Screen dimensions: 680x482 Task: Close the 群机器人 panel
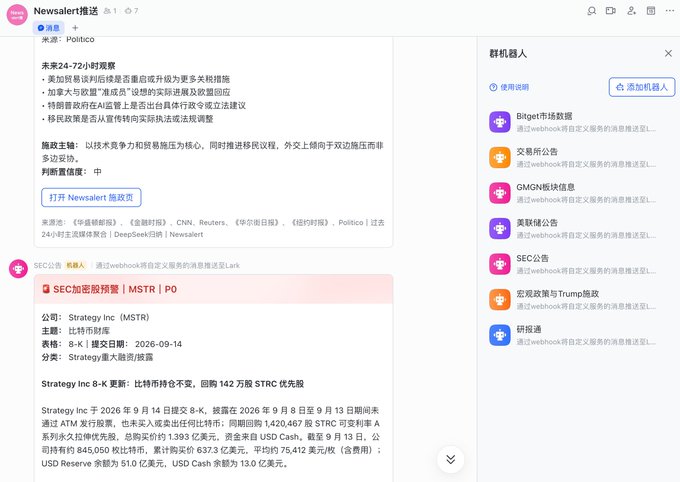(x=668, y=53)
